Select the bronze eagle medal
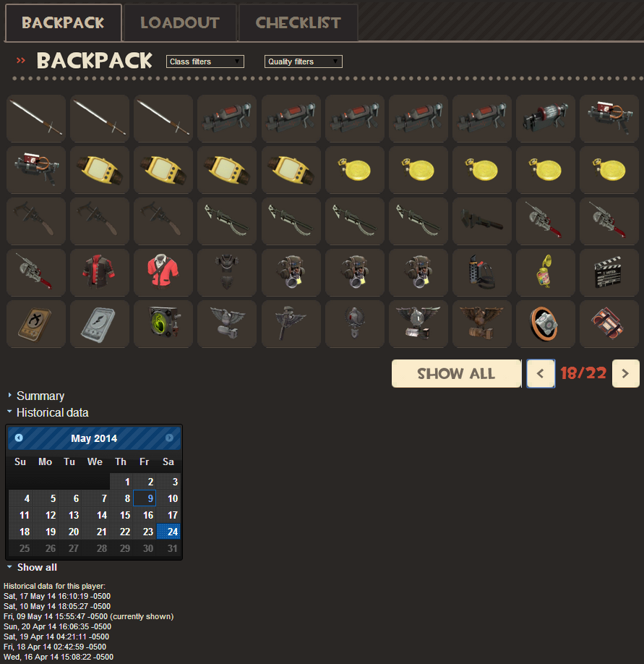 point(482,323)
